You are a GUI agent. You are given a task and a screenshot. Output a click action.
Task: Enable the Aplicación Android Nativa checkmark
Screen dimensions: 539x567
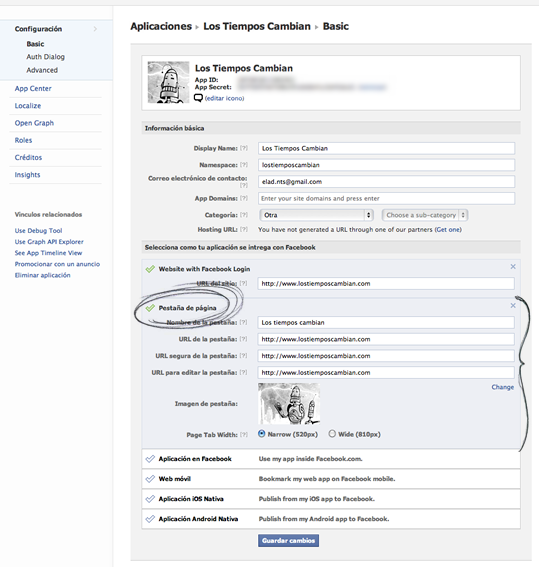coord(150,519)
